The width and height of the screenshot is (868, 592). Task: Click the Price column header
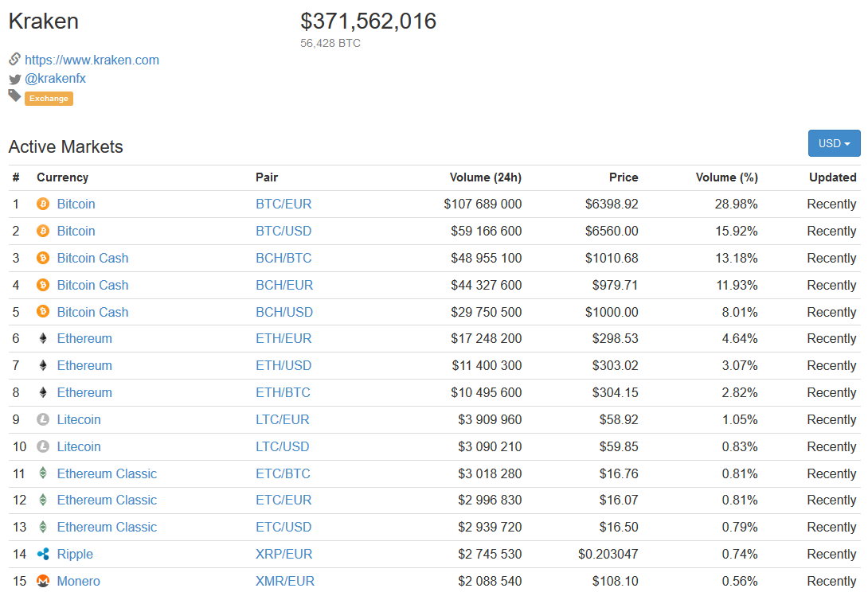pyautogui.click(x=624, y=177)
